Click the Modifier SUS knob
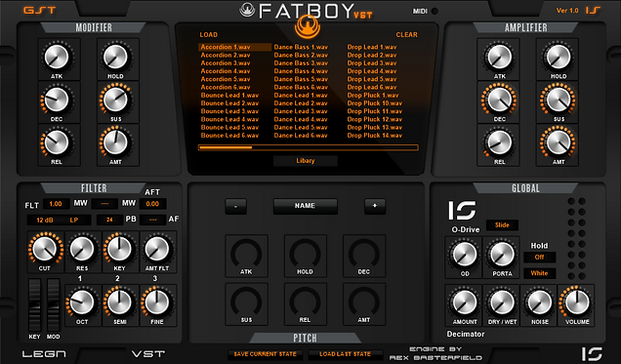621x364 pixels. (115, 100)
